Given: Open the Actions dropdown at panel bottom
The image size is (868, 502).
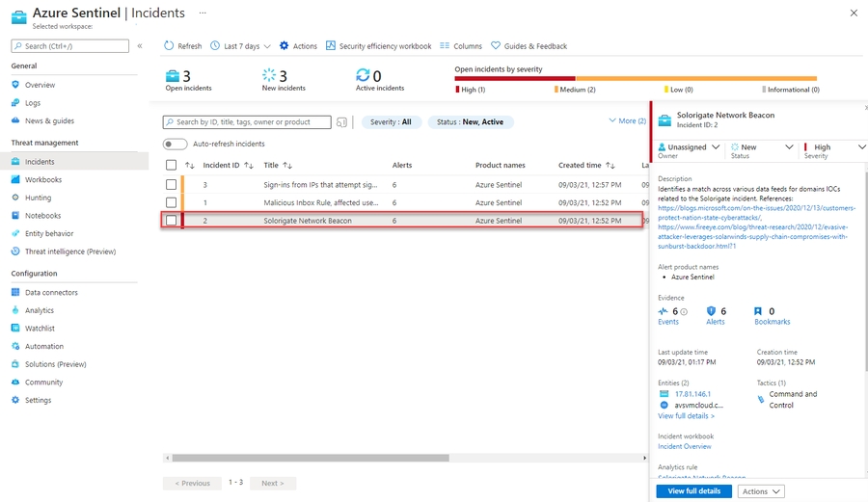Looking at the screenshot, I should (761, 491).
